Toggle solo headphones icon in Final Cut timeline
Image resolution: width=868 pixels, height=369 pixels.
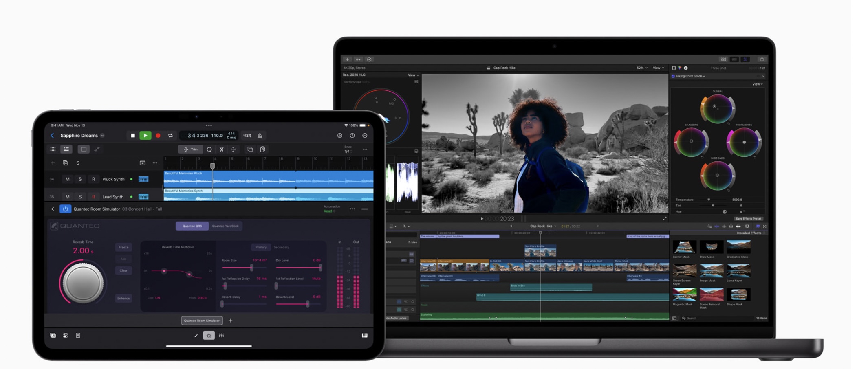coord(731,226)
